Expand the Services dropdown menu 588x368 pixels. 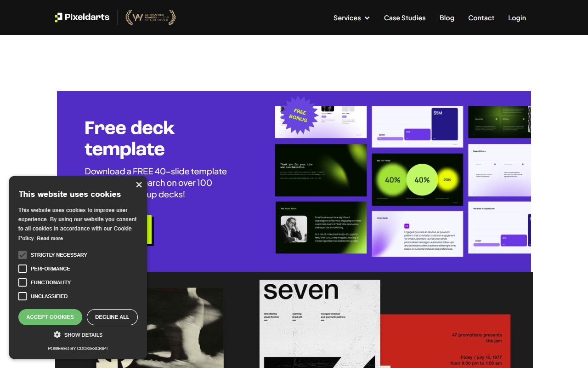click(x=351, y=18)
